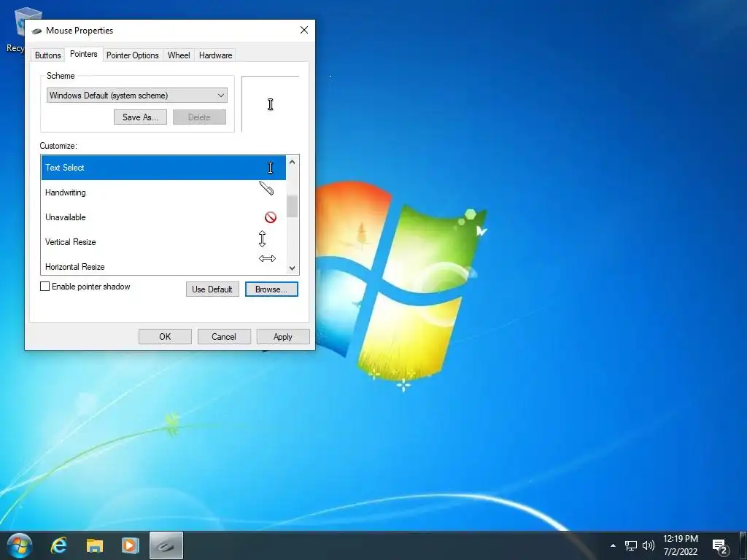Switch to the Wheel tab

tap(179, 55)
